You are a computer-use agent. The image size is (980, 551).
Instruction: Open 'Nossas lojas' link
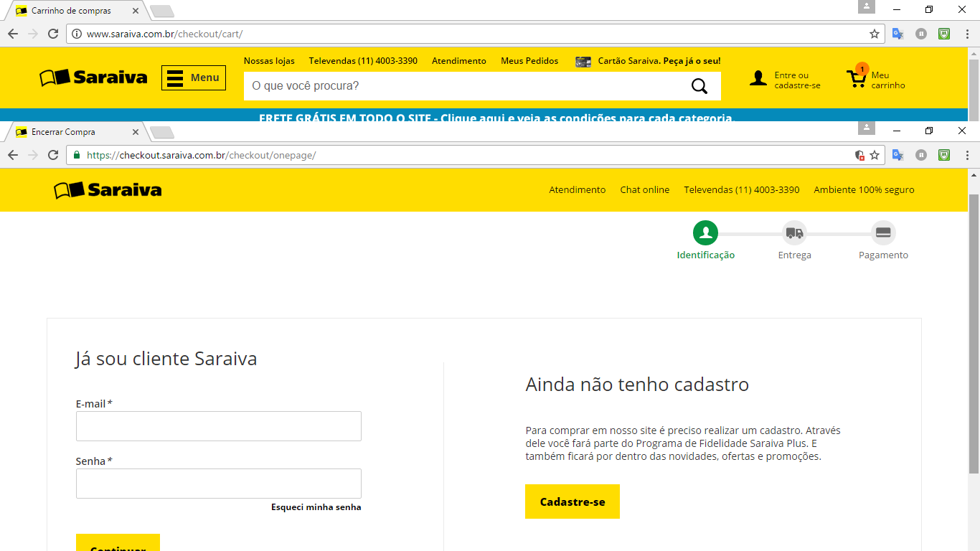click(x=269, y=61)
